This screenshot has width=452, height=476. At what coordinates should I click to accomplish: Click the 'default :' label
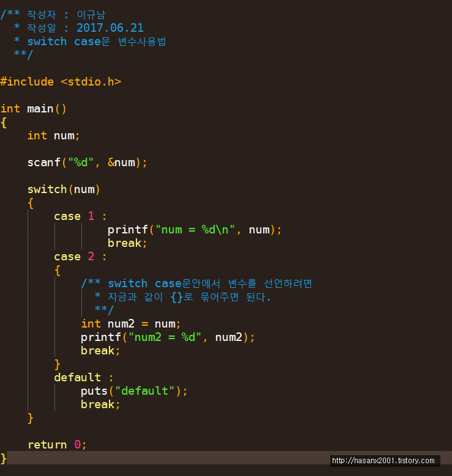pos(84,378)
